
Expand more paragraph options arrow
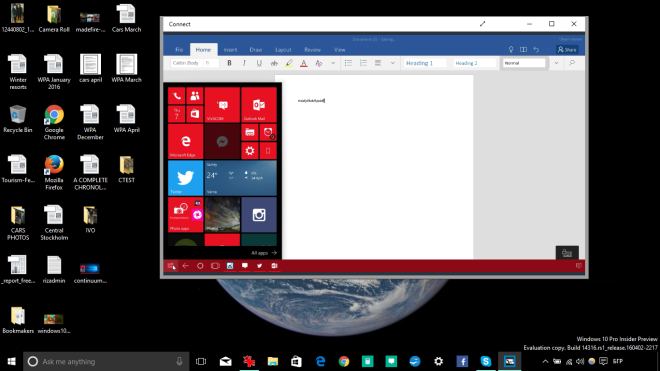(x=392, y=63)
